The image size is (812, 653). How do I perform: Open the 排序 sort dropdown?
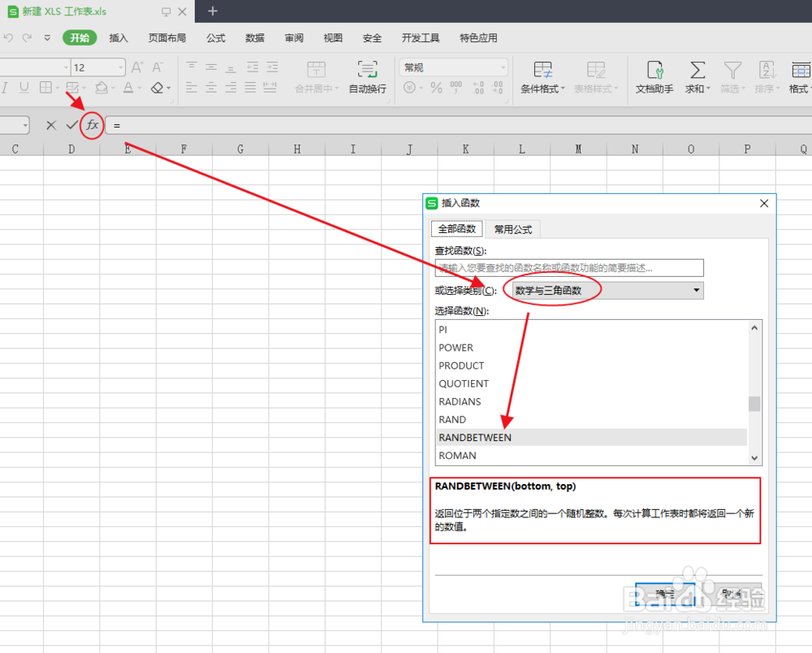767,77
